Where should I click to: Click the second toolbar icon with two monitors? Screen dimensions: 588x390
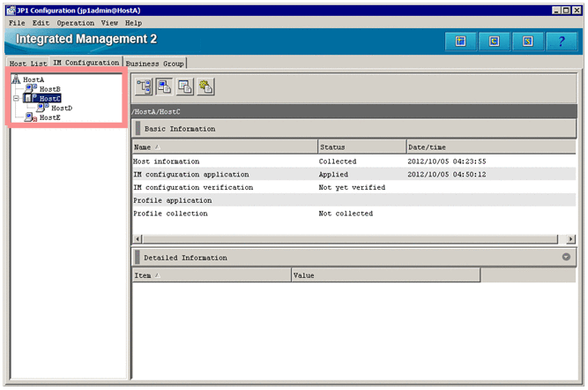coord(164,86)
